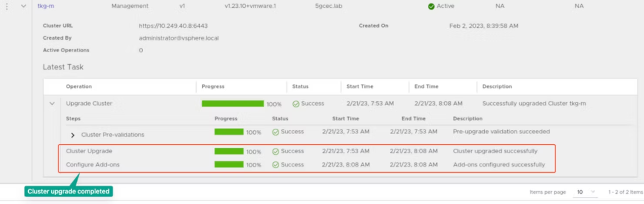This screenshot has width=644, height=204.
Task: Select Configure Add-ons start time 8:08 AM
Action: pyautogui.click(x=346, y=165)
